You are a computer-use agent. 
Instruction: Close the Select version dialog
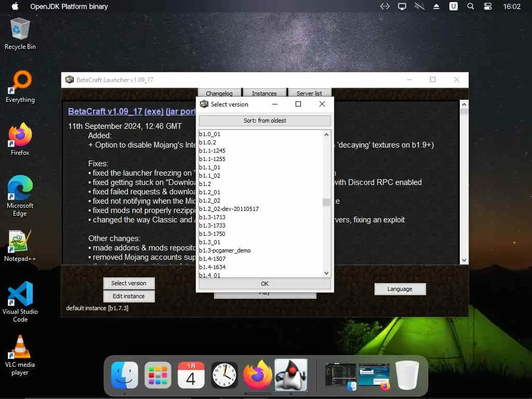[x=322, y=104]
